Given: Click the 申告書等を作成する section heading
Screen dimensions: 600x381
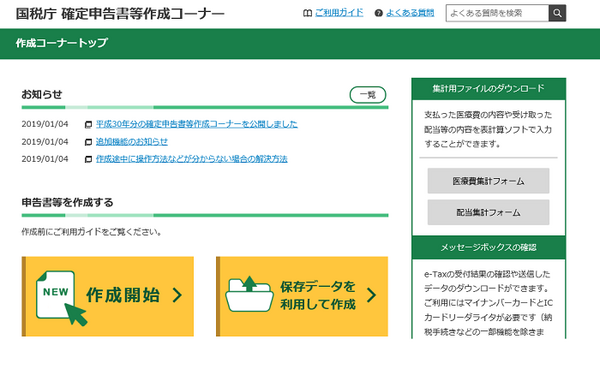Looking at the screenshot, I should point(67,202).
